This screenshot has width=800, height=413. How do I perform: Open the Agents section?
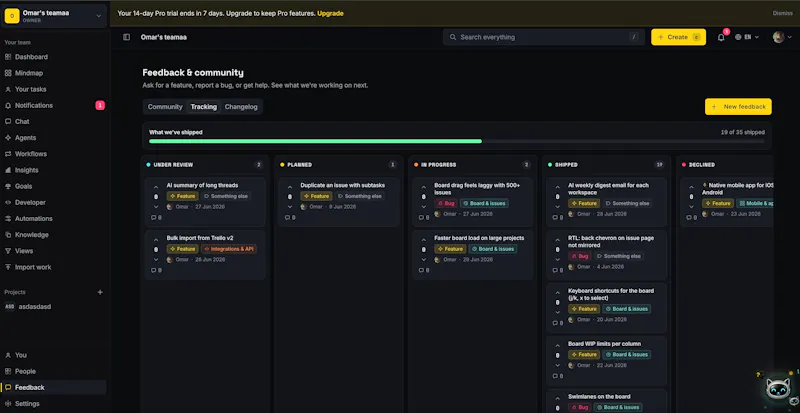point(54,138)
